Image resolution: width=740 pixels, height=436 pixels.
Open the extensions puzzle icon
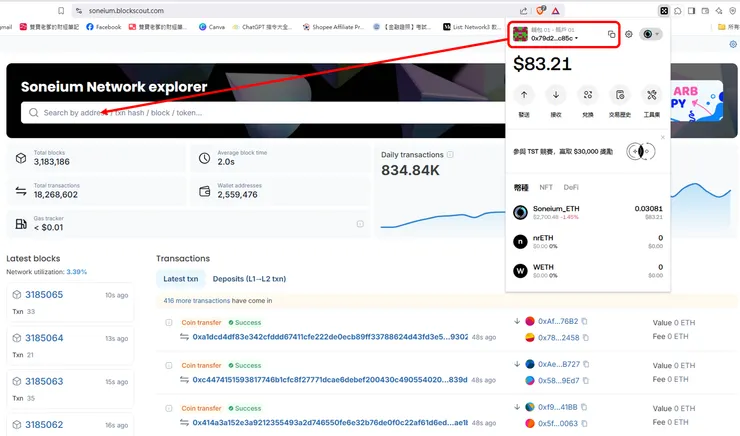pos(678,10)
